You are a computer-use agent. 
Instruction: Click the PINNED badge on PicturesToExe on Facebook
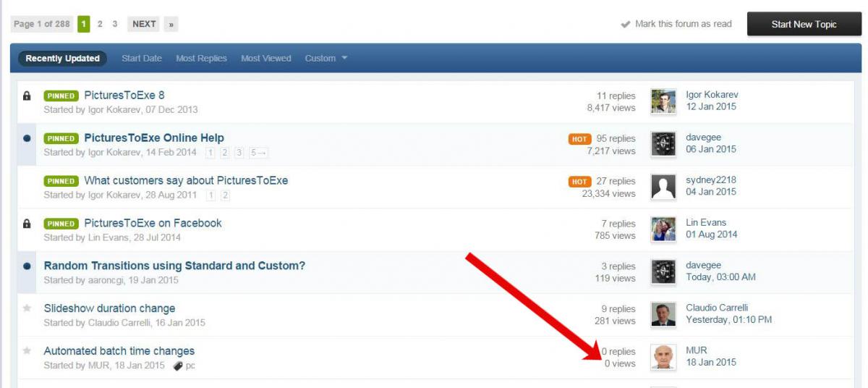pyautogui.click(x=61, y=224)
